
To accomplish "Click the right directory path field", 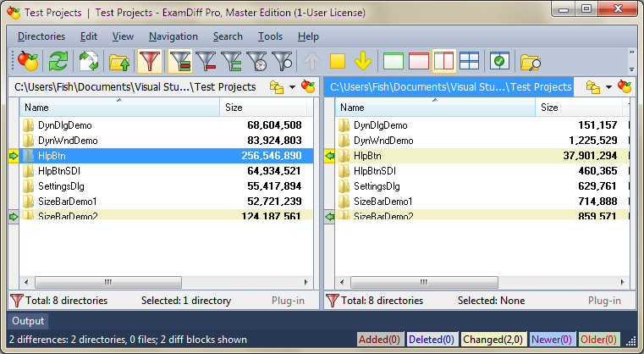I will 449,86.
